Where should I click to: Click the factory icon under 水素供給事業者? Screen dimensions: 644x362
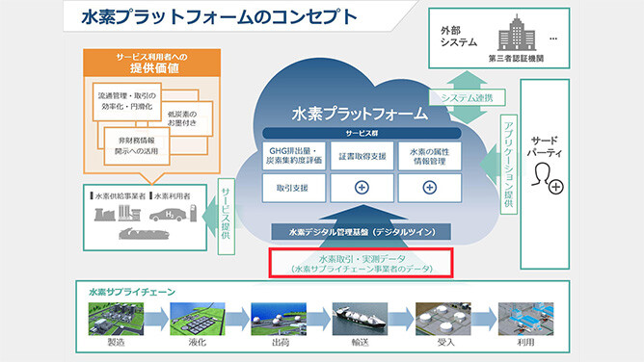coord(104,215)
